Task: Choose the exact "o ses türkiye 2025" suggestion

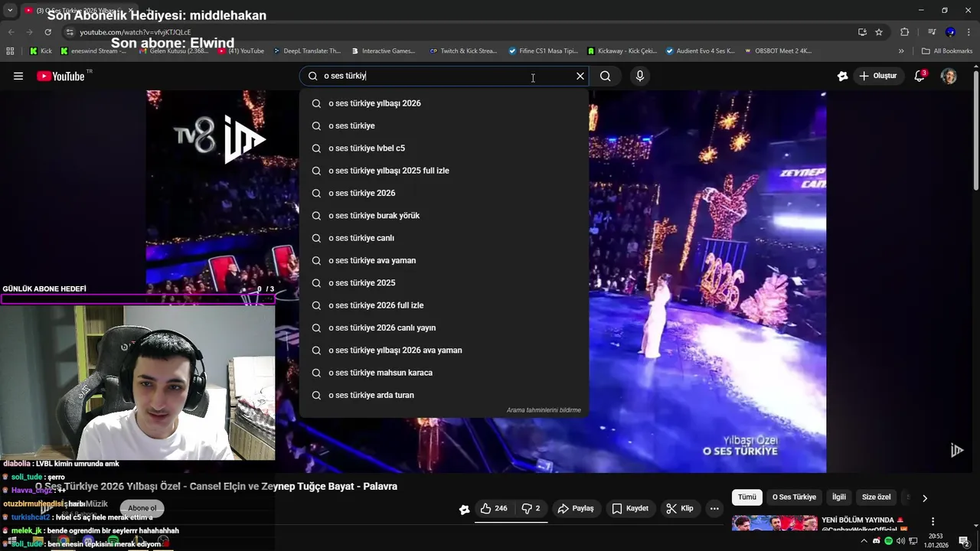Action: [444, 282]
